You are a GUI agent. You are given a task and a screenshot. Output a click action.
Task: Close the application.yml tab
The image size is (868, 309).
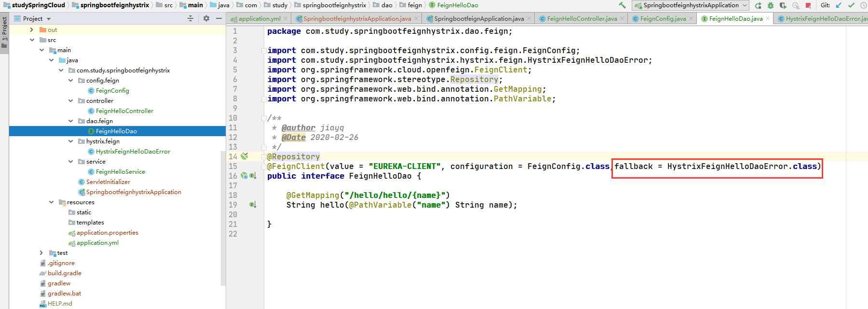point(285,18)
